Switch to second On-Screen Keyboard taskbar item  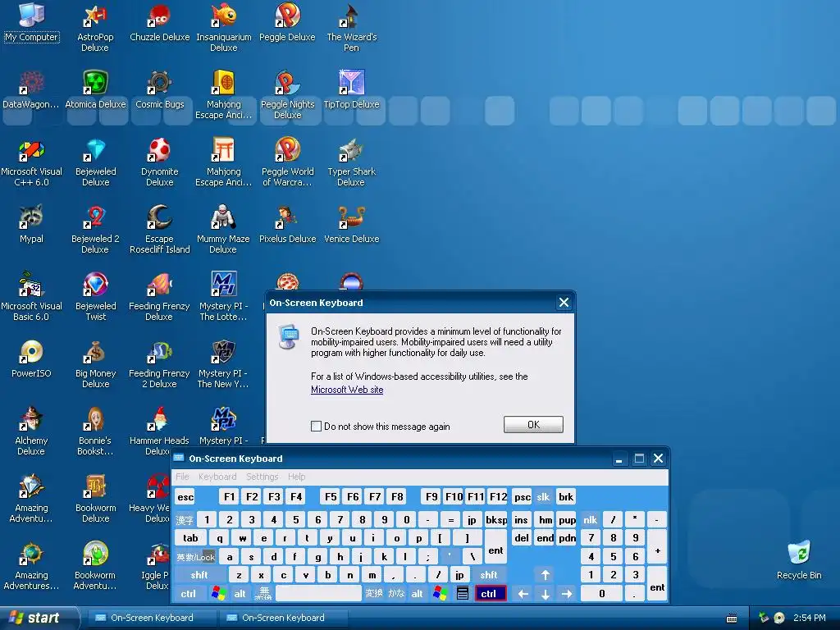click(x=282, y=619)
